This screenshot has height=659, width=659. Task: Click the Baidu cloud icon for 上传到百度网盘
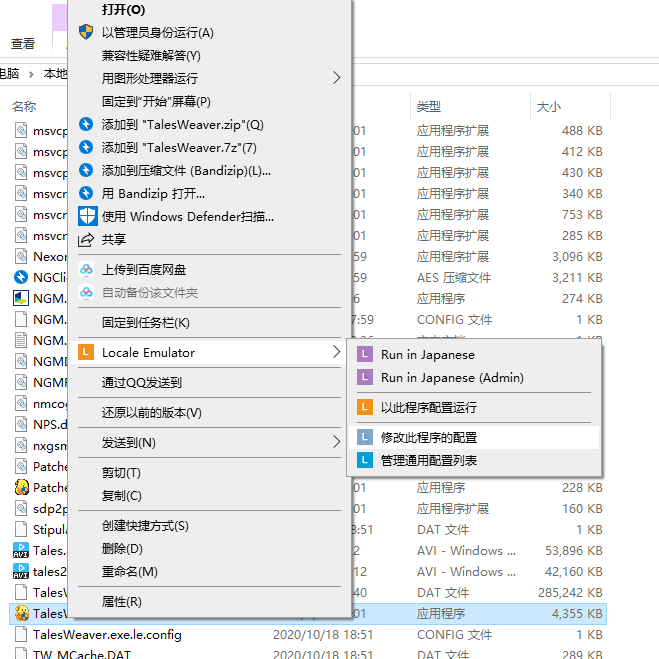coord(86,269)
